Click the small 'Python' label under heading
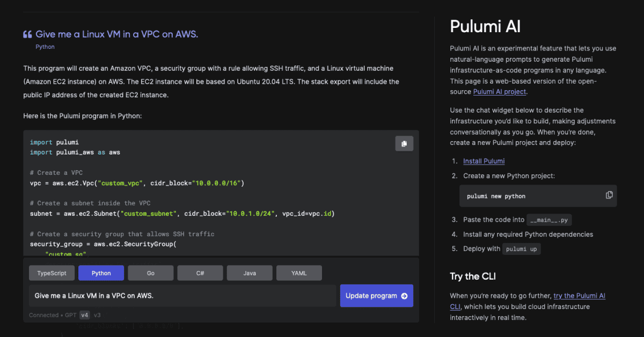Image resolution: width=644 pixels, height=337 pixels. [45, 47]
